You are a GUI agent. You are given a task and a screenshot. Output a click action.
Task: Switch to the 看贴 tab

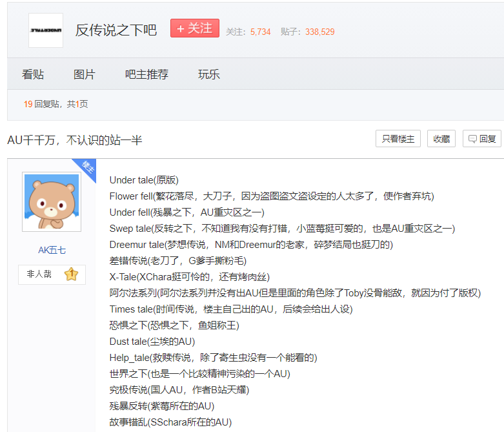pyautogui.click(x=33, y=74)
